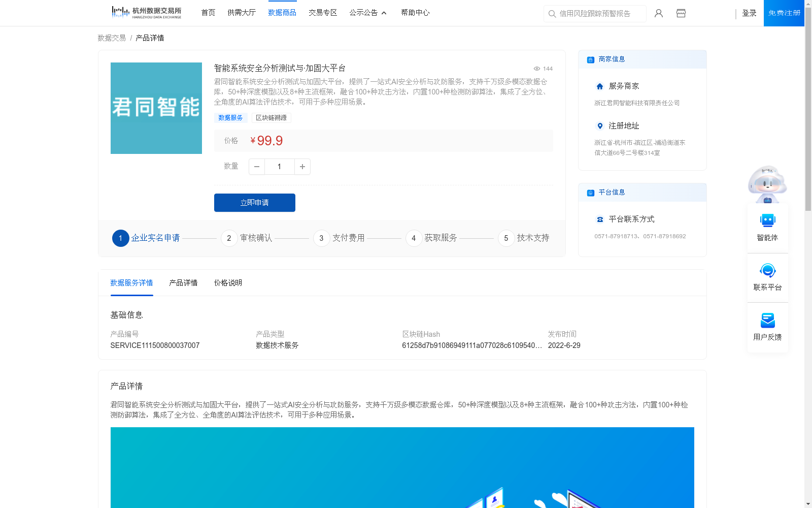Click the 注册地址 location pin icon

point(600,126)
